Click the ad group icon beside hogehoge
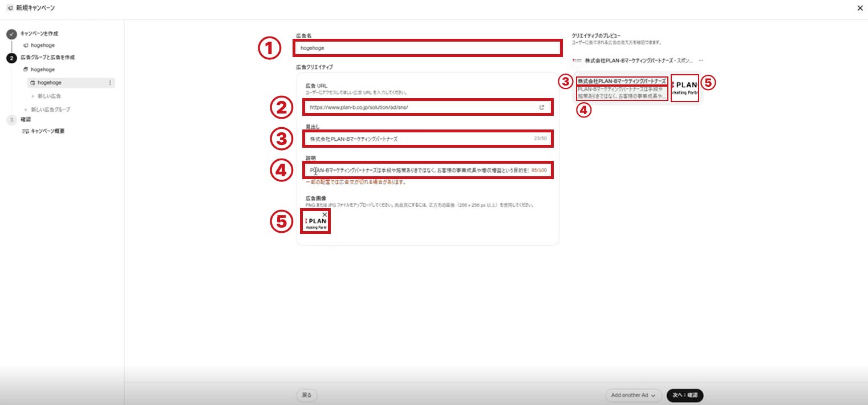 tap(25, 69)
